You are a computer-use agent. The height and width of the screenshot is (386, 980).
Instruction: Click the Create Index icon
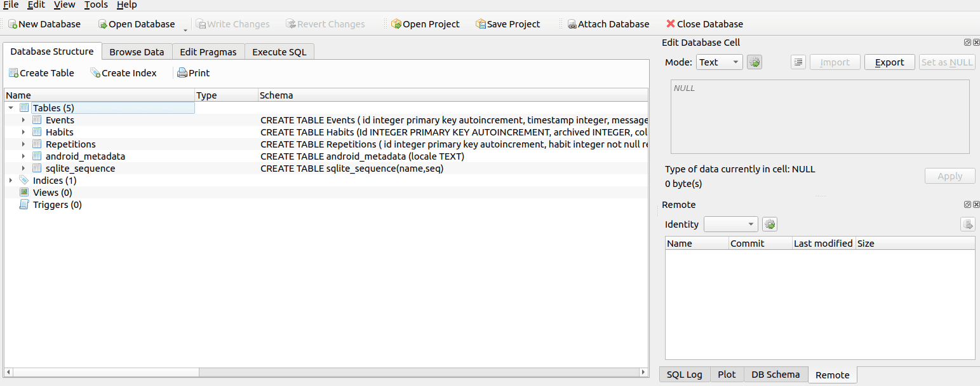[x=95, y=73]
